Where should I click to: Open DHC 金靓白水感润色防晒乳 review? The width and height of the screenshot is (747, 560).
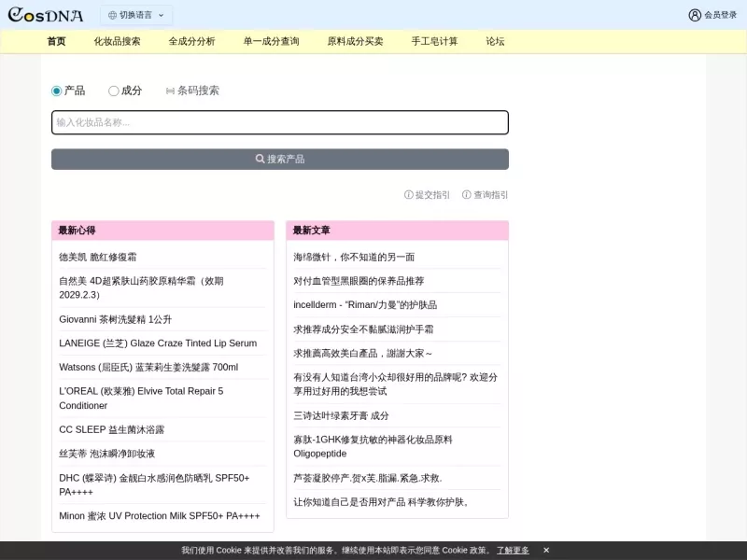(x=154, y=484)
